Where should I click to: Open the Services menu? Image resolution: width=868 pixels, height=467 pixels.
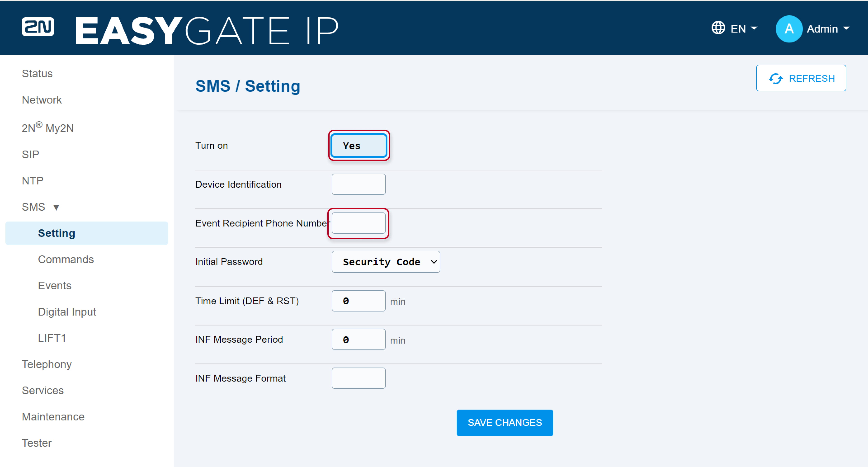[42, 391]
